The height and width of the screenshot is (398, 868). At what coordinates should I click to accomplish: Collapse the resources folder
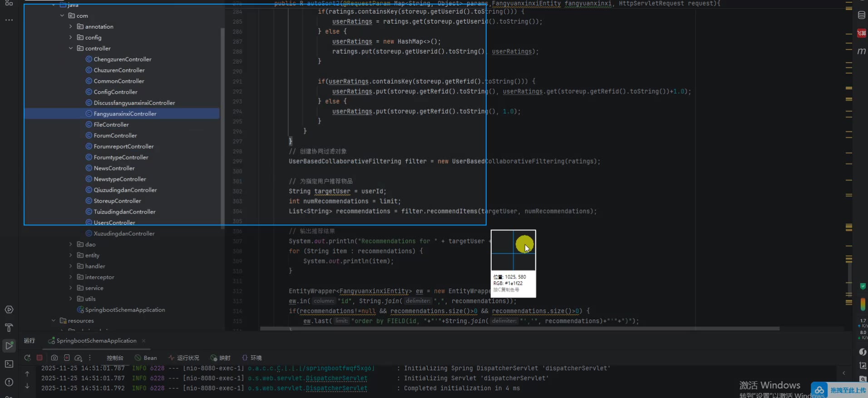click(x=54, y=321)
